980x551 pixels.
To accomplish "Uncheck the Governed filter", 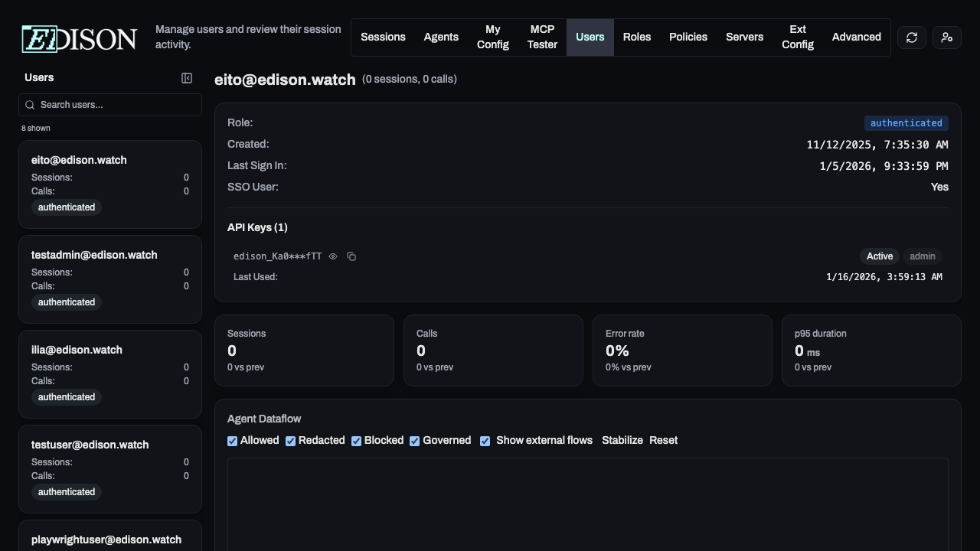I will coord(414,441).
